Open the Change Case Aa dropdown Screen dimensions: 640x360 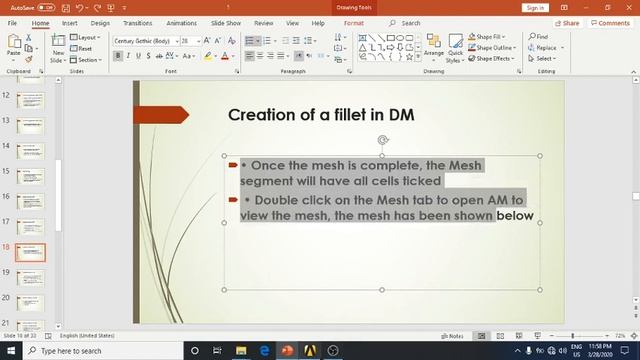189,56
